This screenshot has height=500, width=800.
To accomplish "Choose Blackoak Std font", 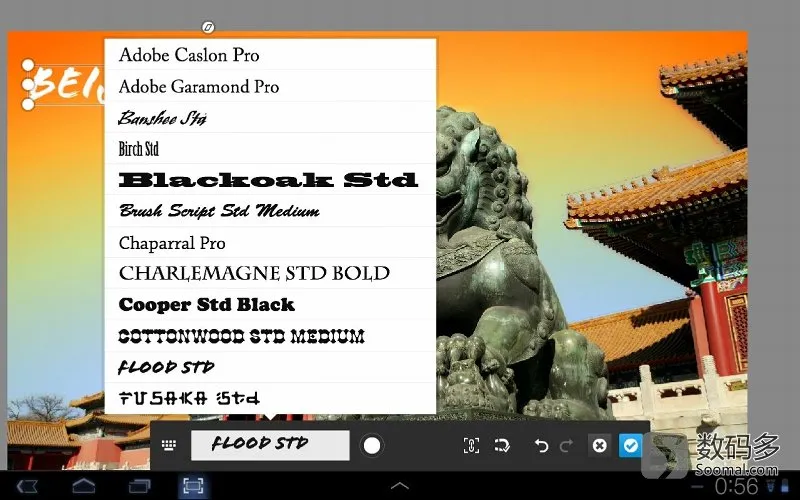I will pyautogui.click(x=270, y=180).
